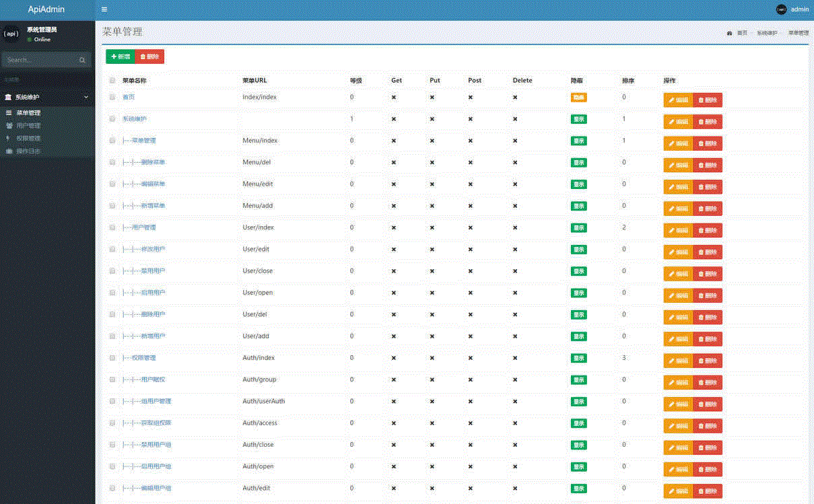Click the orange 隐藏 badge on Index/index row
This screenshot has width=814, height=504.
578,98
